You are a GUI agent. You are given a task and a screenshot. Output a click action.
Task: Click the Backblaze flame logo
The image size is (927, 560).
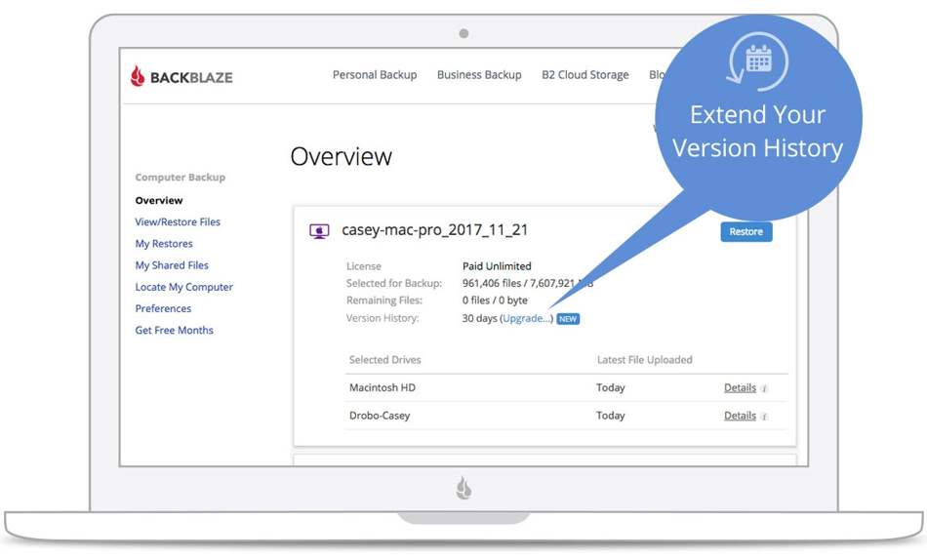coord(138,76)
